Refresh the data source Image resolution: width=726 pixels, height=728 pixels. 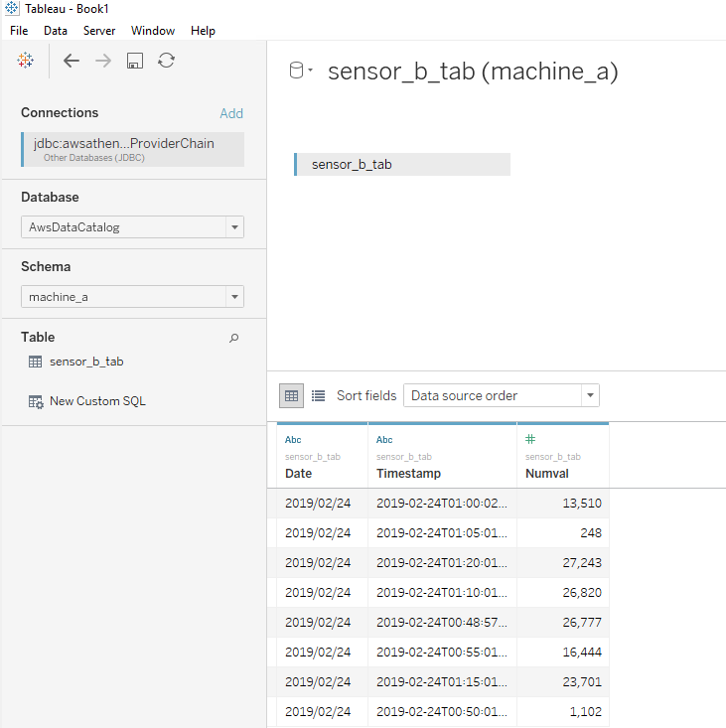pyautogui.click(x=166, y=61)
